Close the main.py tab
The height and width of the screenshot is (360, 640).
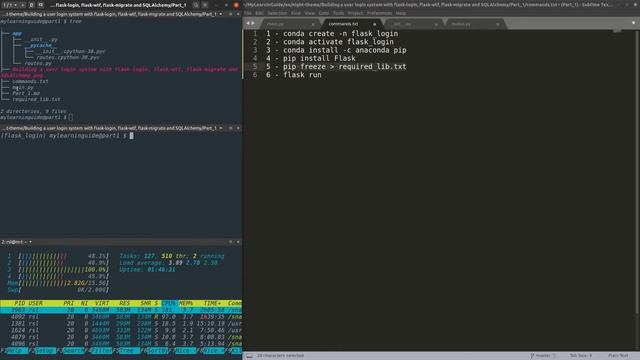[x=313, y=24]
